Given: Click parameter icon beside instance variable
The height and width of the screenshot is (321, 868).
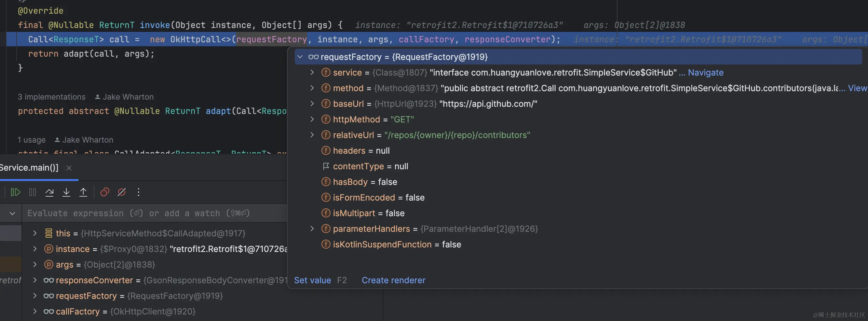Looking at the screenshot, I should coord(48,249).
